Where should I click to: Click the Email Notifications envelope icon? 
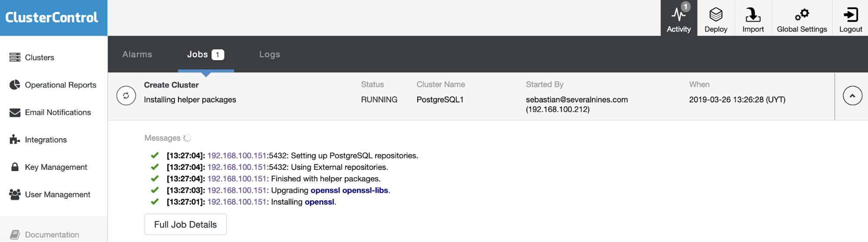tap(15, 112)
